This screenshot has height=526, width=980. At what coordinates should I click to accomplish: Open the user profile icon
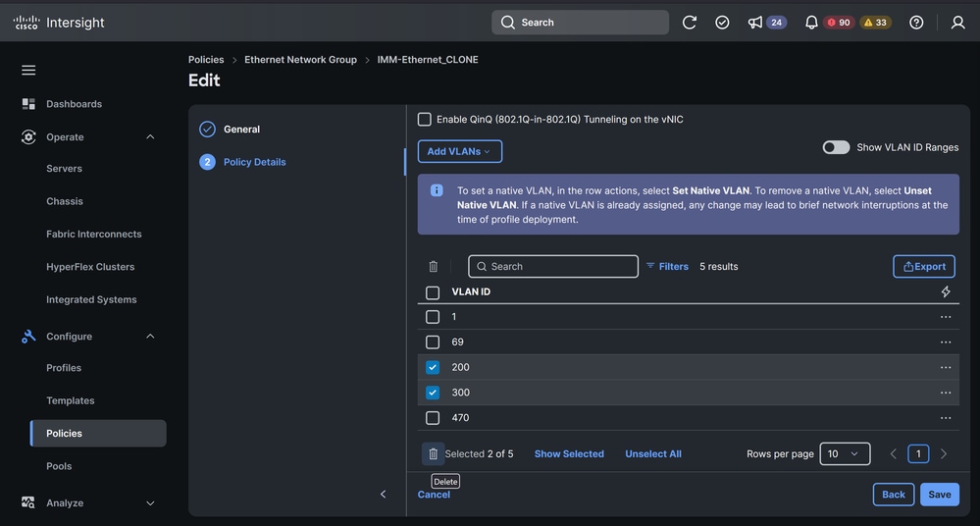tap(957, 23)
